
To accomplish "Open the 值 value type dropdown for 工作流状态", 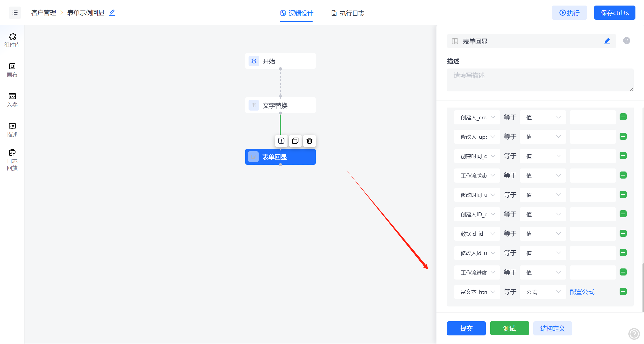I will click(543, 175).
